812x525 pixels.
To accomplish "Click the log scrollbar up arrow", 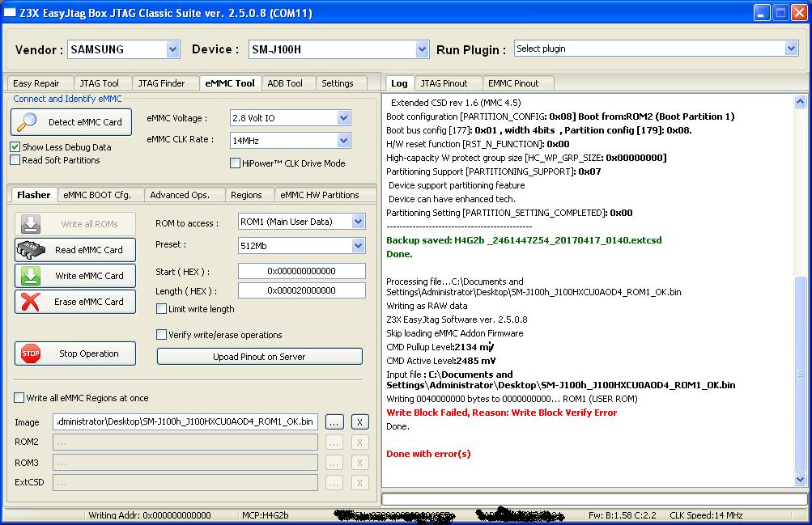I will coord(800,101).
